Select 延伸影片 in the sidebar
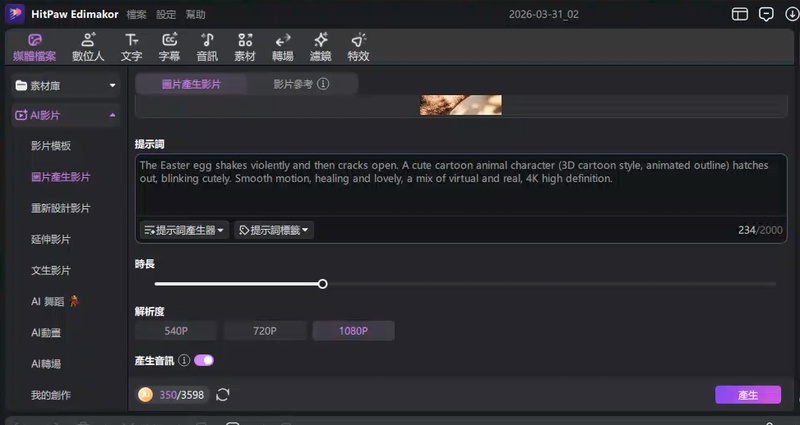The image size is (800, 425). (x=51, y=239)
